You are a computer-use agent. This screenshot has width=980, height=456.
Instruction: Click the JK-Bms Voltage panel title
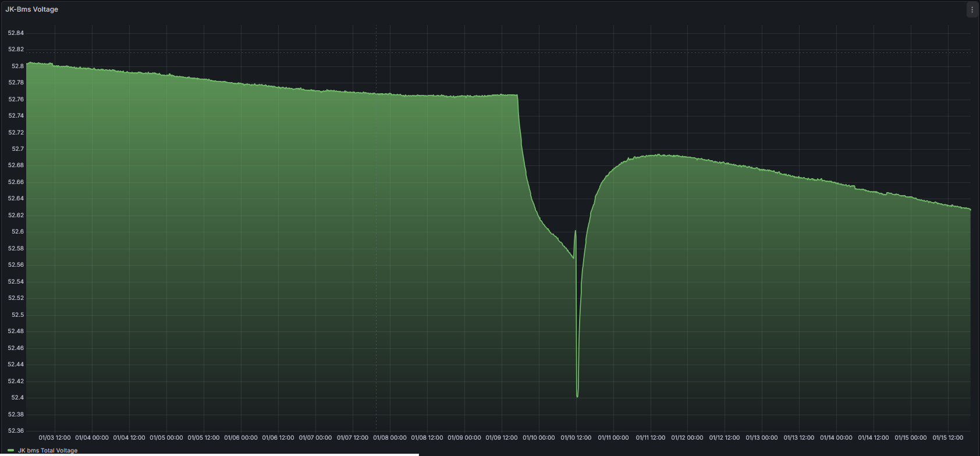coord(32,9)
